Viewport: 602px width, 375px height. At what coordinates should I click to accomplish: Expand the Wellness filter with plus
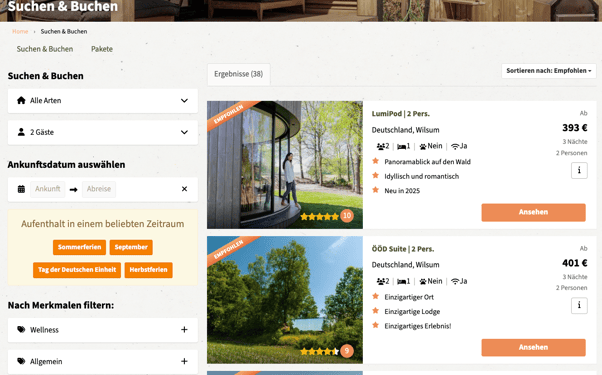184,330
